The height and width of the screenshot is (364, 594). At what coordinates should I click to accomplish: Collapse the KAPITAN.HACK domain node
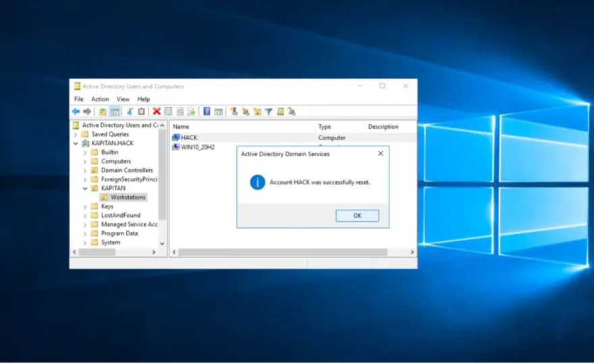pyautogui.click(x=76, y=144)
